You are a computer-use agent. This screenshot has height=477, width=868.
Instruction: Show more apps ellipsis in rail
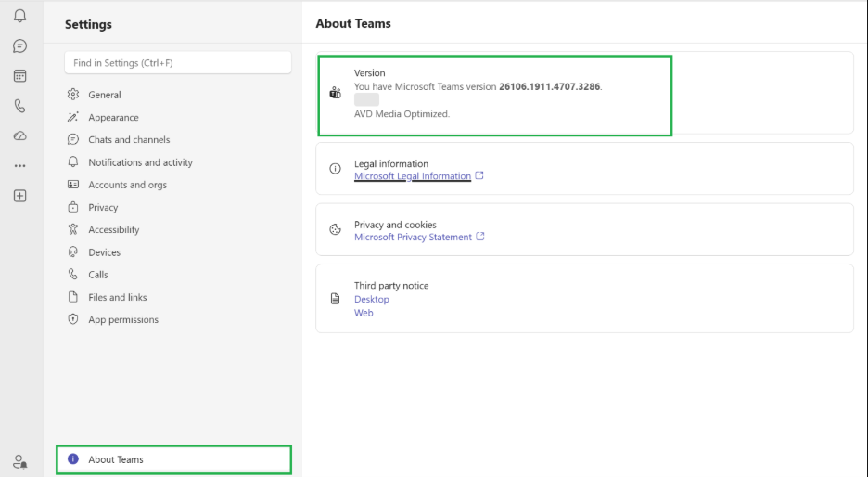(19, 165)
